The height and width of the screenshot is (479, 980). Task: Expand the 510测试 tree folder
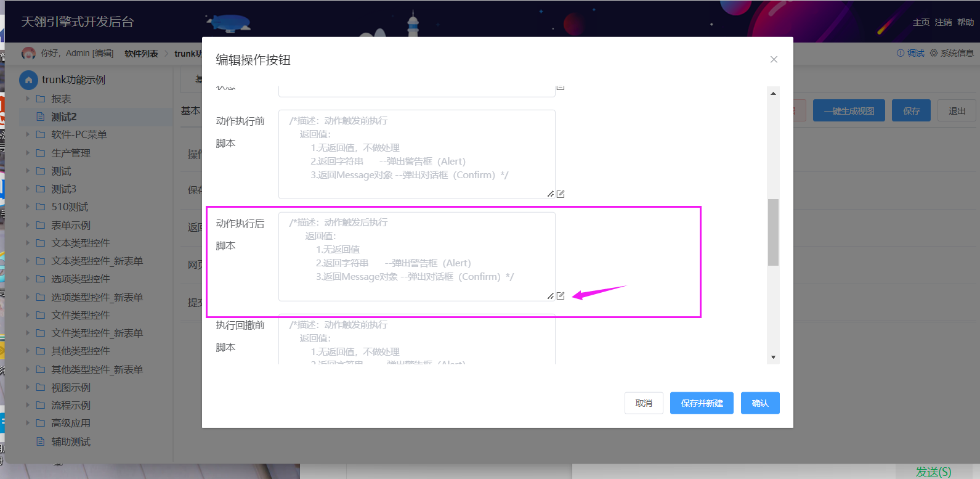(27, 207)
